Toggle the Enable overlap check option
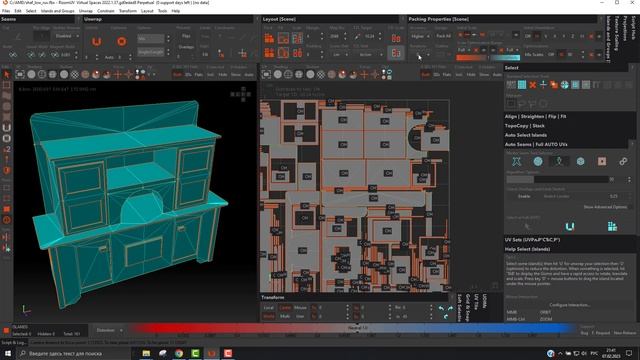Viewport: 640px width, 360px height. [524, 196]
